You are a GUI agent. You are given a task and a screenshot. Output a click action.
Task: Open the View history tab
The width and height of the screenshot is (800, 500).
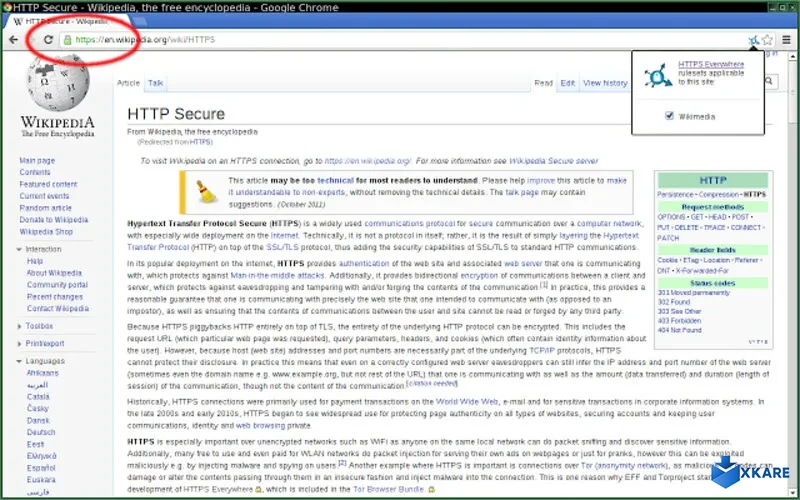tap(605, 83)
